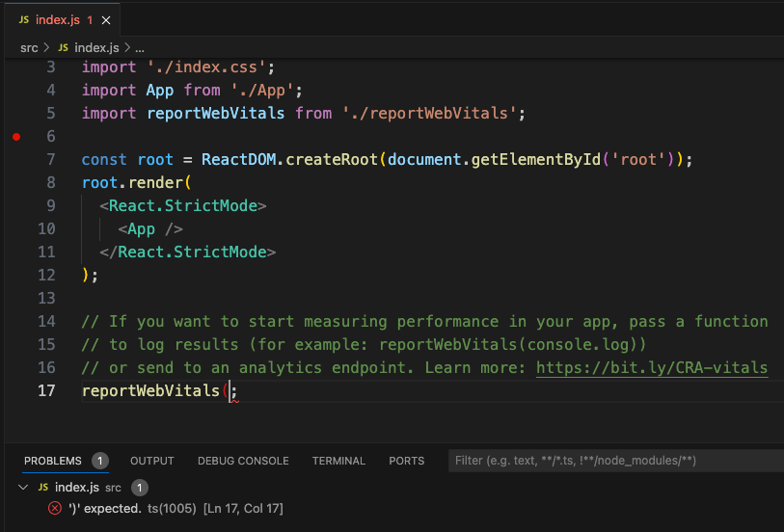Click line number 17 in the gutter
784x532 pixels.
pos(45,390)
